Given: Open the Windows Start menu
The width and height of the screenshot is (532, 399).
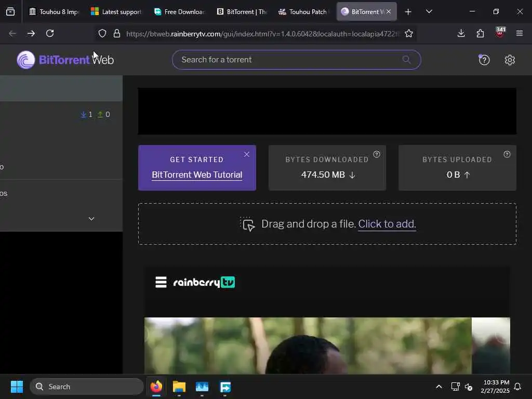Looking at the screenshot, I should 17,387.
